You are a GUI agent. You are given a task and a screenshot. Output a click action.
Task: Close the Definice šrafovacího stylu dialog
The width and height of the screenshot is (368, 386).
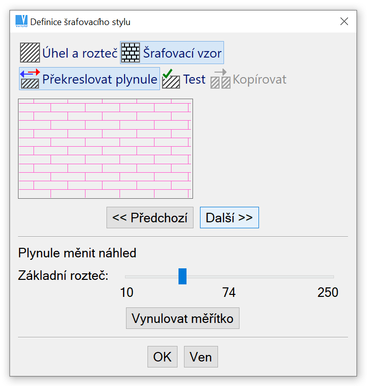point(344,21)
